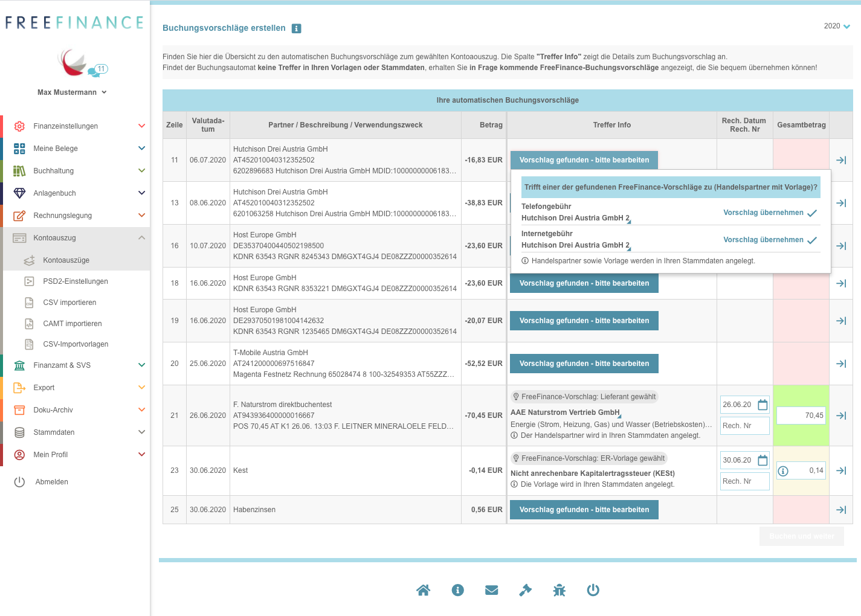Screen dimensions: 861x616
Task: Click the footer info circle icon
Action: point(458,590)
